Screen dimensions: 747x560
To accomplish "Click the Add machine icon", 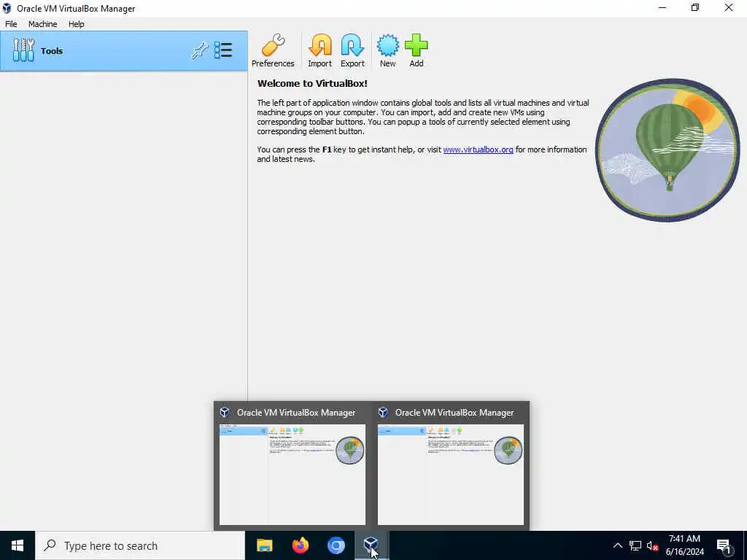I will pyautogui.click(x=417, y=50).
